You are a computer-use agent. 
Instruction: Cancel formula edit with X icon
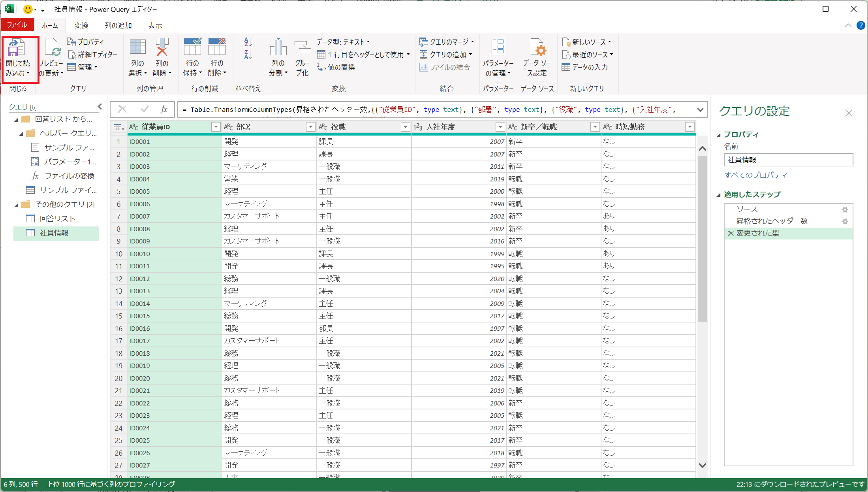(122, 109)
